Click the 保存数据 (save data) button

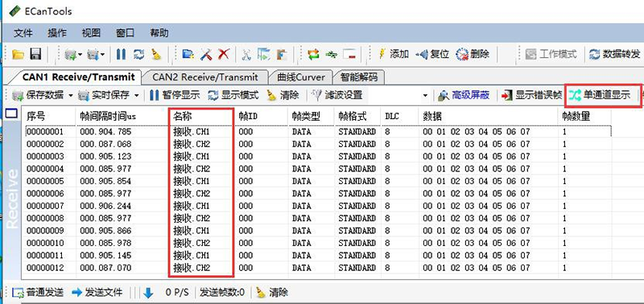coord(38,95)
